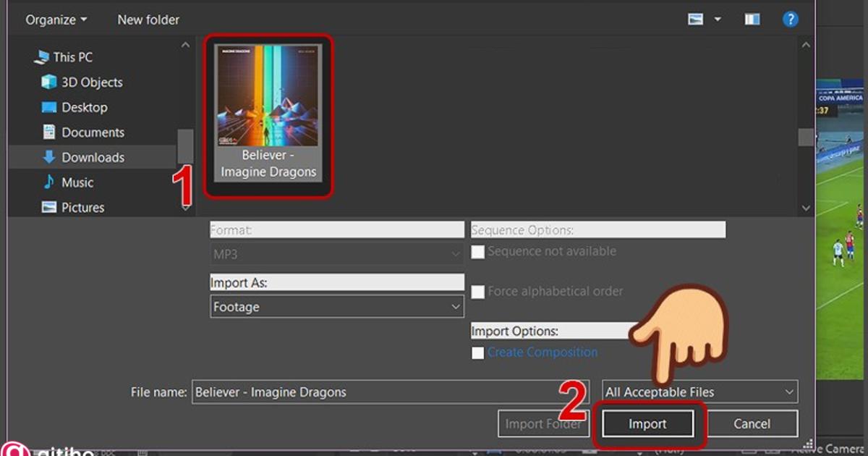Open the change view dropdown arrow
868x456 pixels.
coord(716,19)
